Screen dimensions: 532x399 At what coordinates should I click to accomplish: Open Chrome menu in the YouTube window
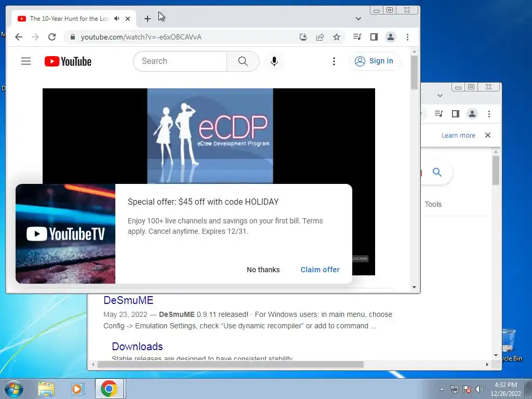point(407,37)
